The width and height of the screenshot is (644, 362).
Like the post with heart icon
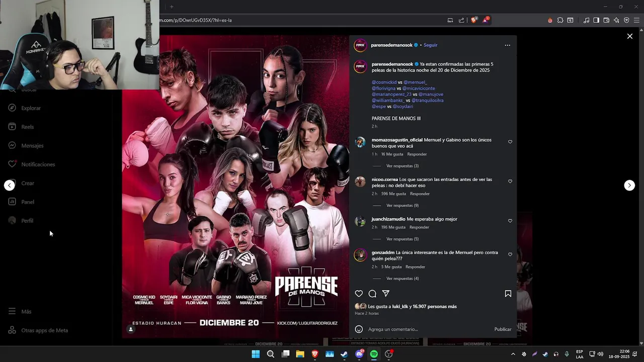[359, 294]
